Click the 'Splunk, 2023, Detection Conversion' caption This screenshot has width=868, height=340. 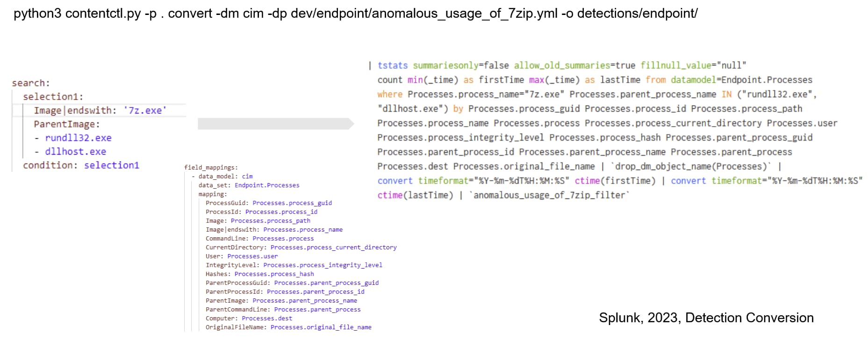pyautogui.click(x=706, y=318)
